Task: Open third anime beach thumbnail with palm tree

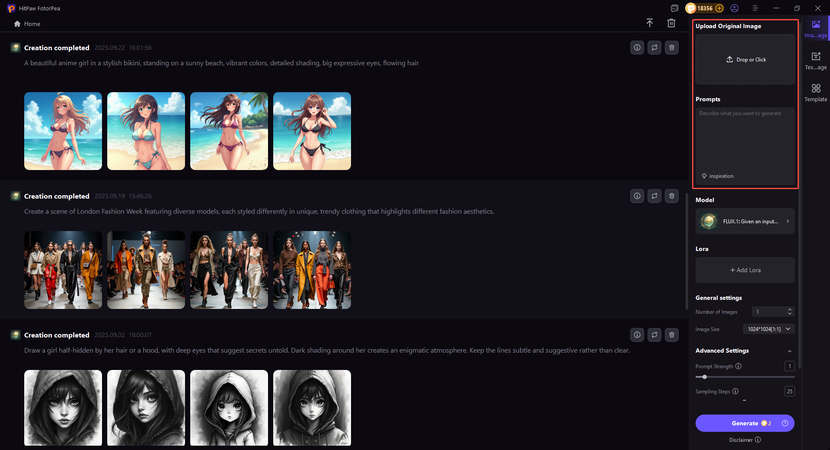Action: click(229, 131)
